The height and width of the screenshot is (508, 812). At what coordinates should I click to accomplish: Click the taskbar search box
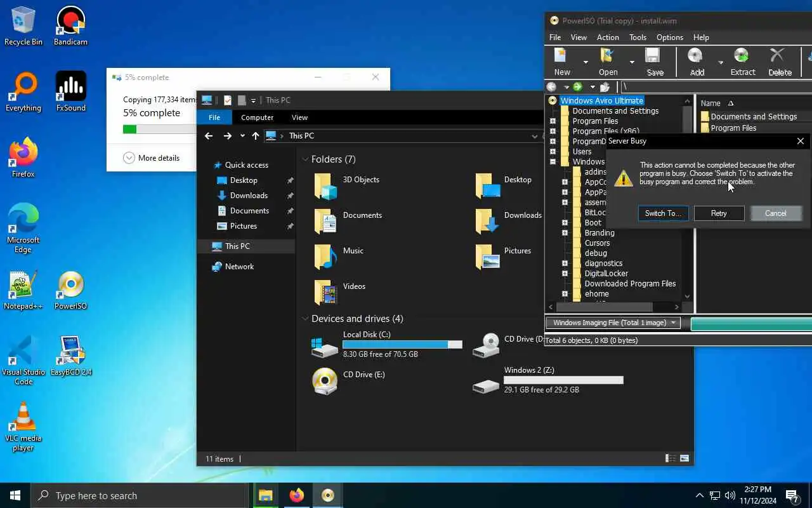[140, 495]
